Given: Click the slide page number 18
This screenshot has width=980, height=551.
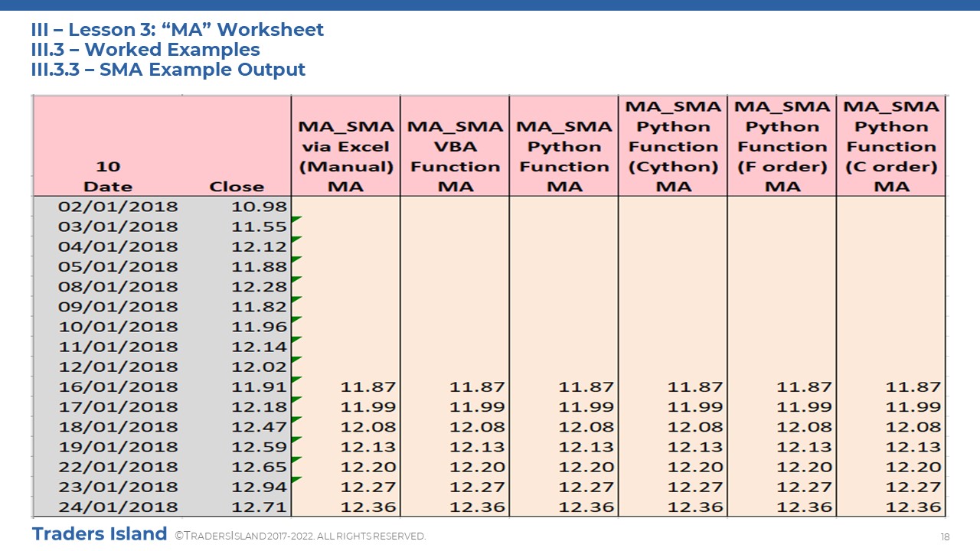Looking at the screenshot, I should [945, 536].
